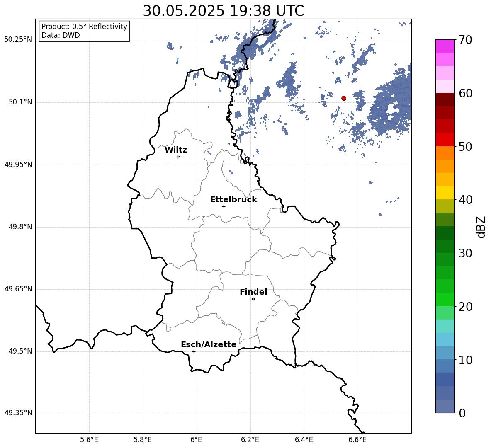The width and height of the screenshot is (491, 448).
Task: Click the yellow colorbar segment above 40
Action: pos(445,193)
